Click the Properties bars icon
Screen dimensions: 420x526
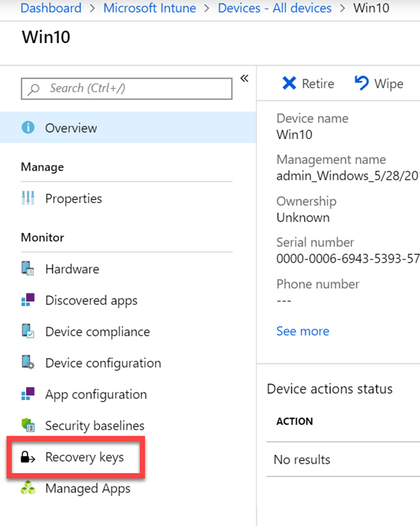pos(28,199)
